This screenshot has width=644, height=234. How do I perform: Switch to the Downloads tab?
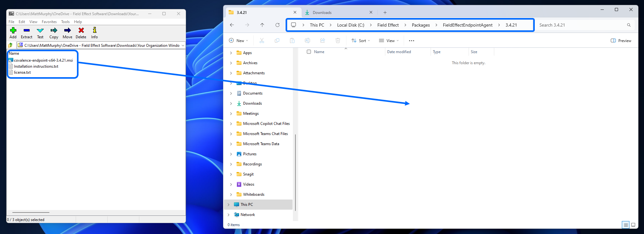click(339, 13)
